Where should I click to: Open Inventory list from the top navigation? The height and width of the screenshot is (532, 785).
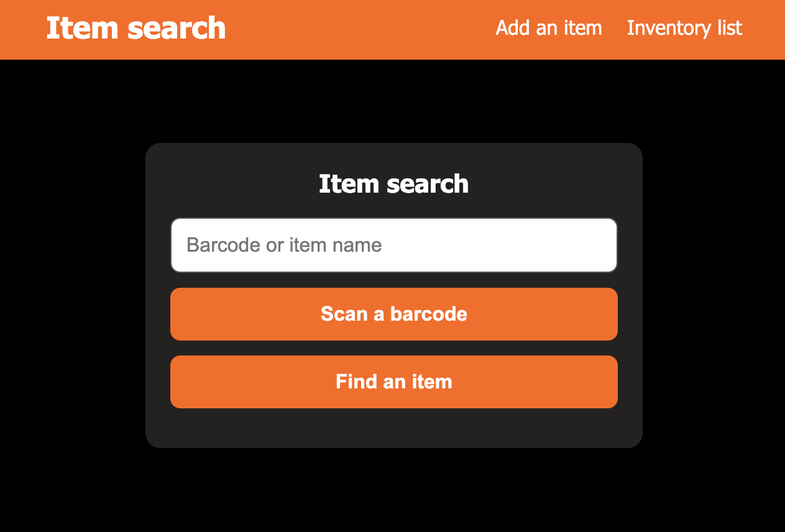point(684,28)
